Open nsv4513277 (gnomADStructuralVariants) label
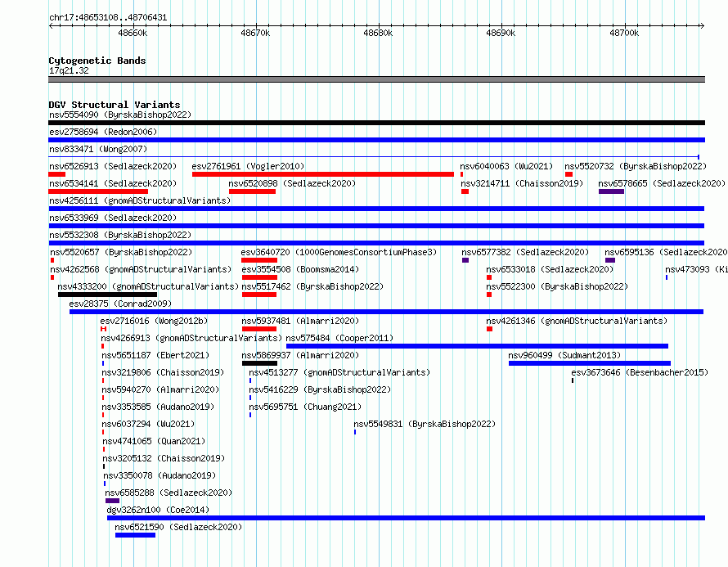Image resolution: width=728 pixels, height=567 pixels. (339, 372)
